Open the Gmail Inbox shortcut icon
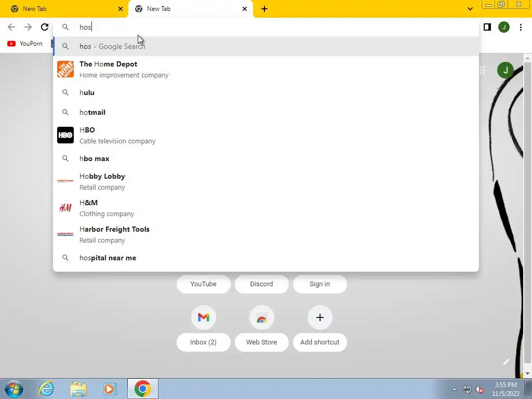 coord(204,317)
